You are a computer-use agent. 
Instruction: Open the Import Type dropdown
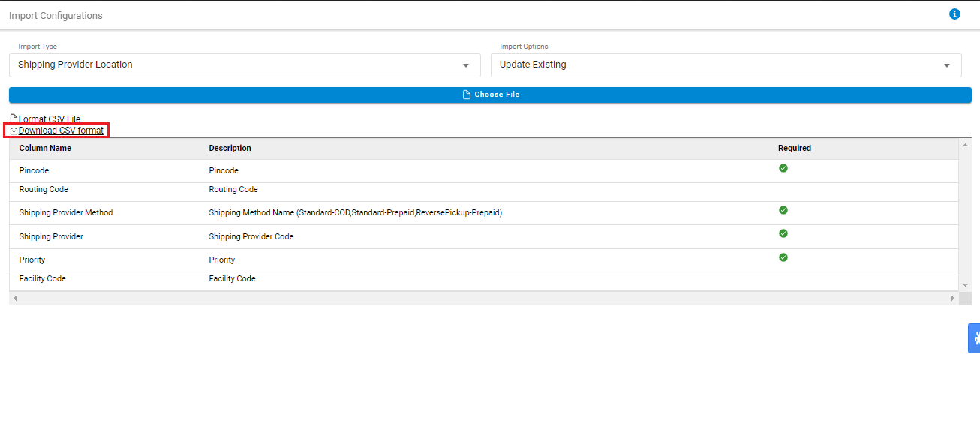[245, 65]
